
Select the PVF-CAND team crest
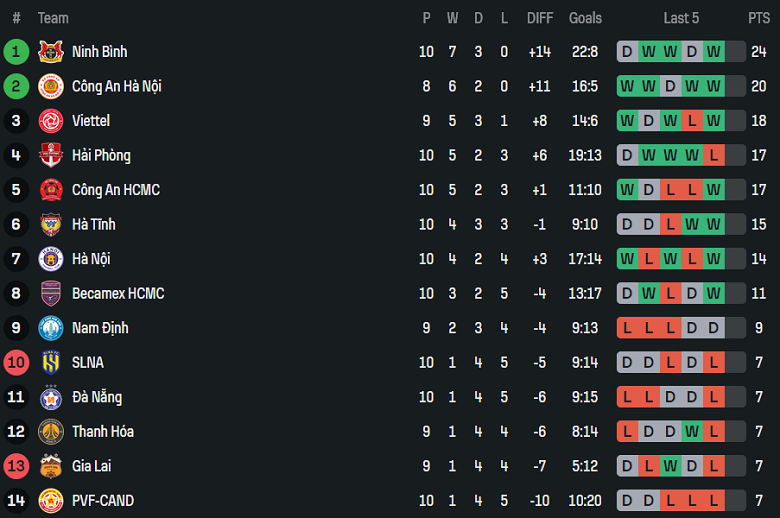(x=50, y=501)
